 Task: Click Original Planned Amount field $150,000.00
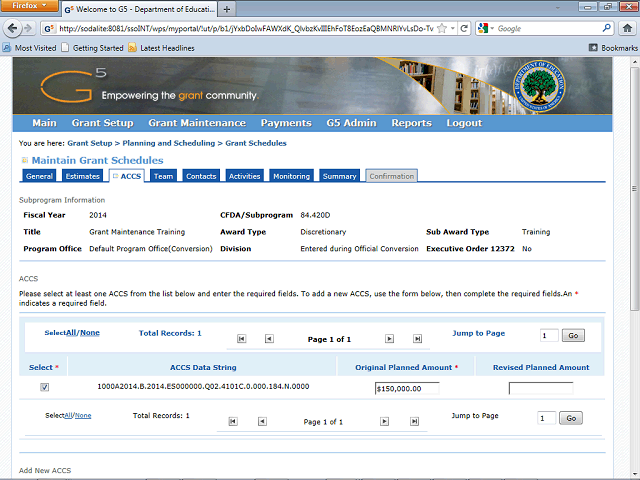coord(407,389)
